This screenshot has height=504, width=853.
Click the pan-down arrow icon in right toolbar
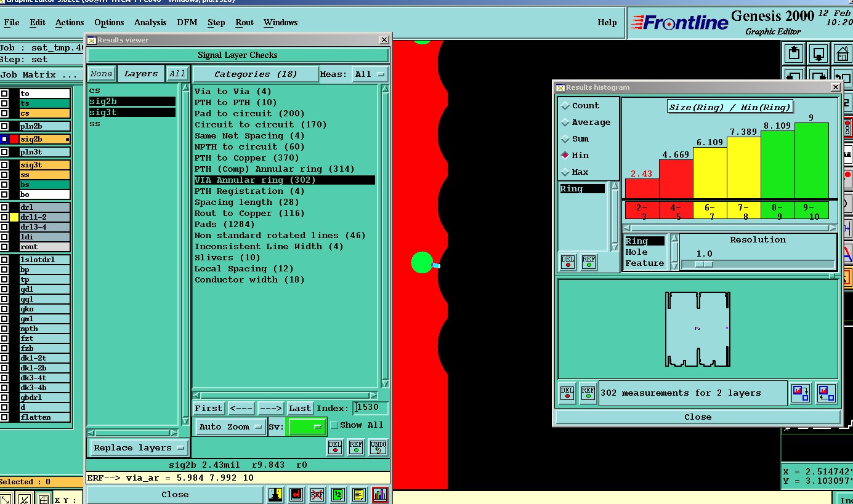tap(818, 53)
